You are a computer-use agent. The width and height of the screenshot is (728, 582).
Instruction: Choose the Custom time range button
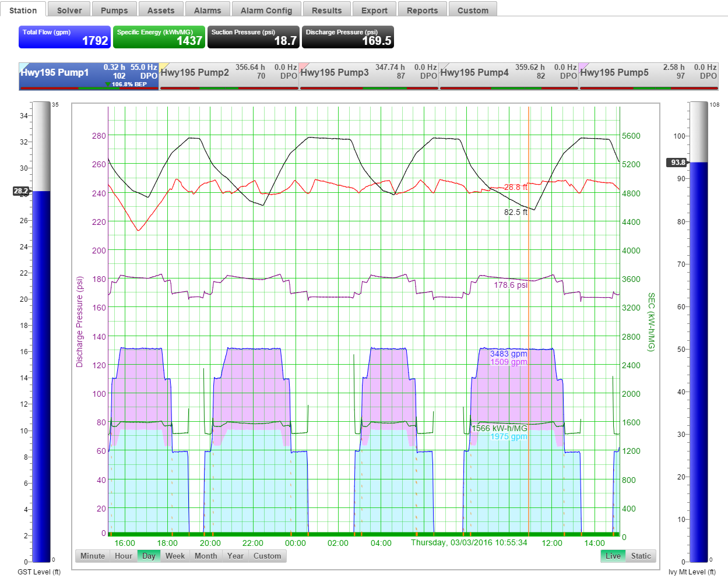(267, 556)
